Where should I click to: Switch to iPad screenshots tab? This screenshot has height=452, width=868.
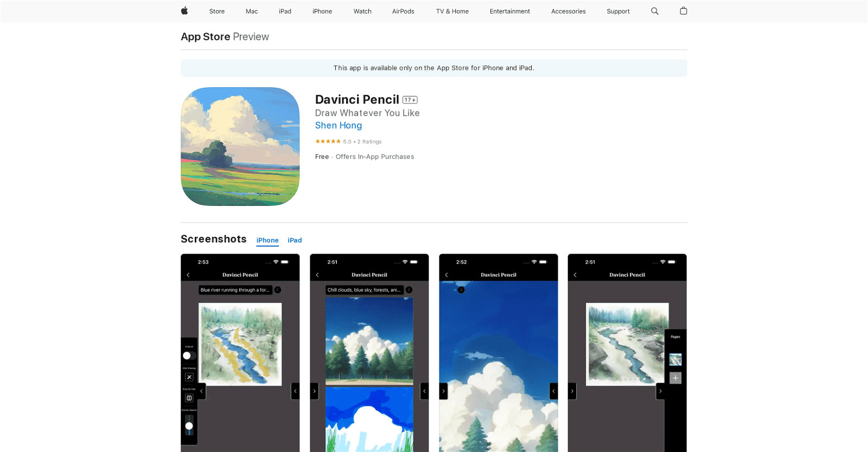295,240
